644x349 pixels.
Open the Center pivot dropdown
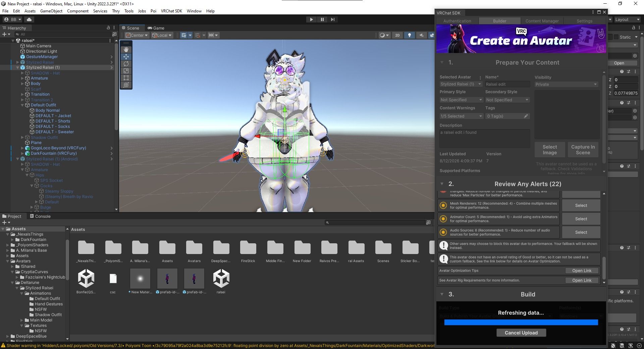pos(137,35)
